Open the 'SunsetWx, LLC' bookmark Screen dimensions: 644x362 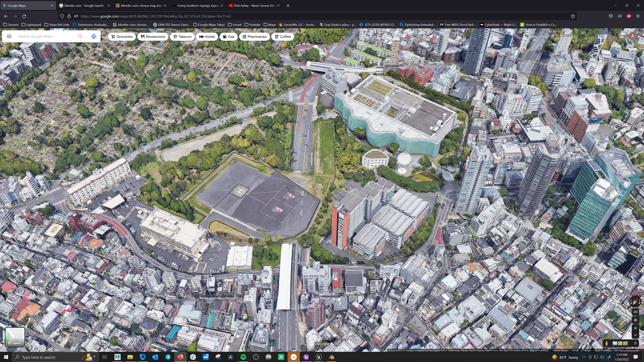(x=298, y=25)
